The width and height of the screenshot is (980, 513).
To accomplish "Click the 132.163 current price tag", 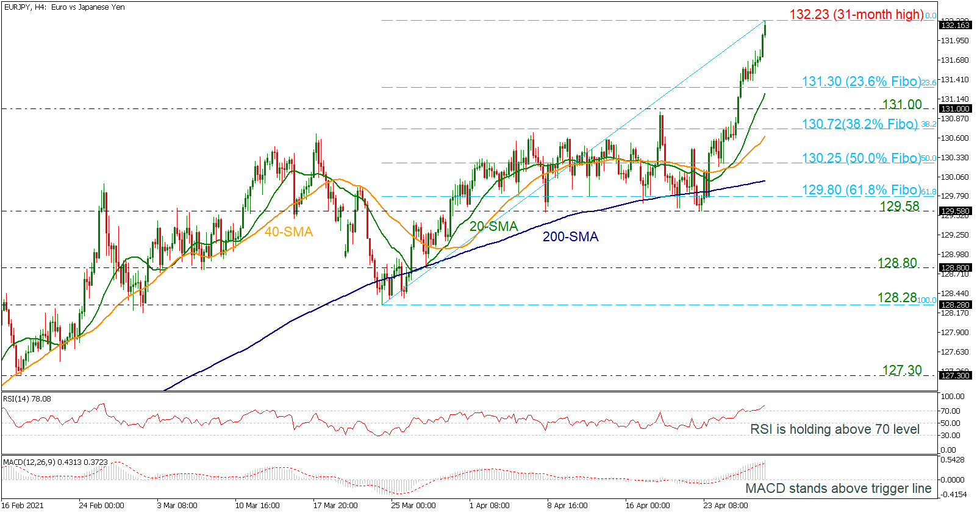I will point(955,25).
